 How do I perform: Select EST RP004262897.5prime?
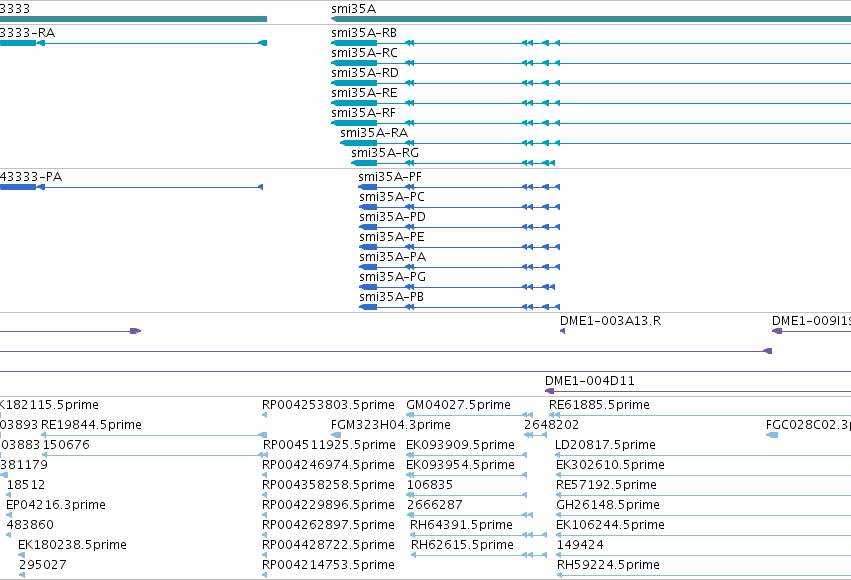click(328, 525)
